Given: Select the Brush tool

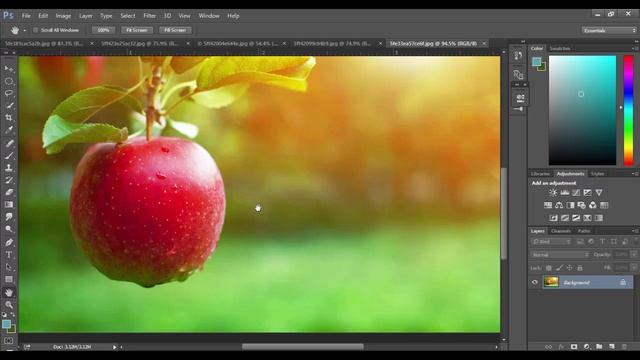Looking at the screenshot, I should point(9,156).
